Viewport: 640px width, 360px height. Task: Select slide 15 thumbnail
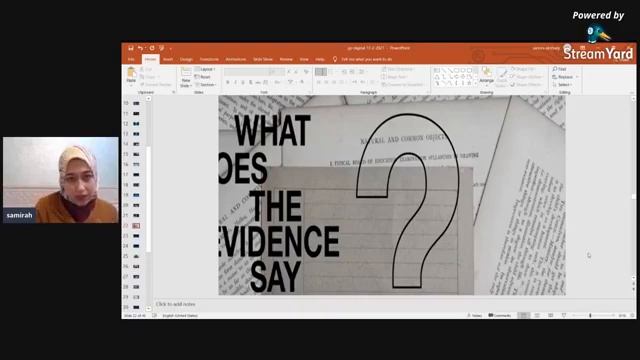pos(136,154)
